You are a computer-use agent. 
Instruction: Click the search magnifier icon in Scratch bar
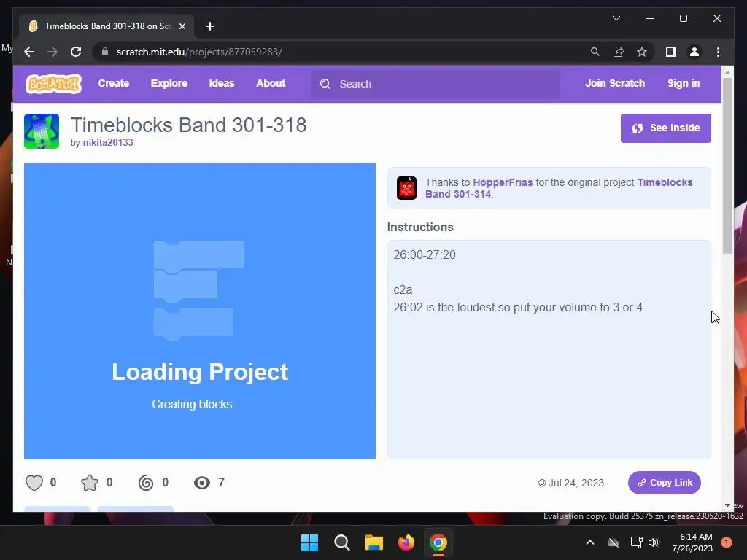click(325, 84)
